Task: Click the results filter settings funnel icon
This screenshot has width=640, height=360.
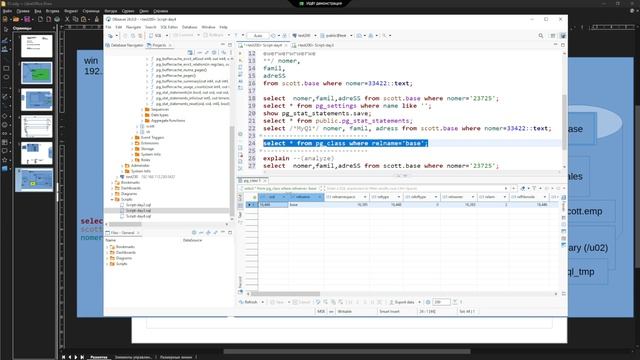Action: (534, 188)
